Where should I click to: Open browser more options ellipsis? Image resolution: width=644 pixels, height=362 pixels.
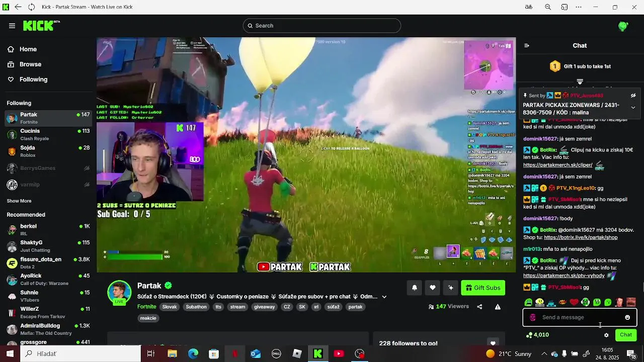(x=579, y=7)
